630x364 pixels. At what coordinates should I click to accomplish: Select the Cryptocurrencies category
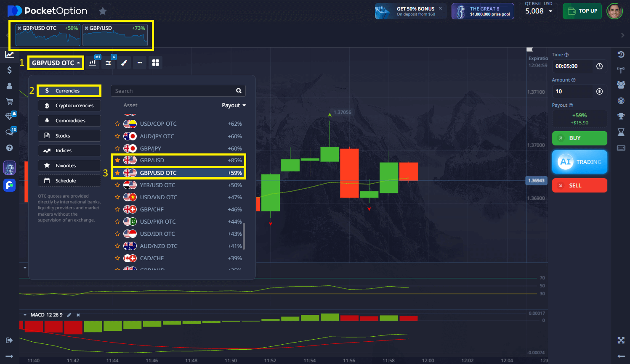pyautogui.click(x=69, y=106)
